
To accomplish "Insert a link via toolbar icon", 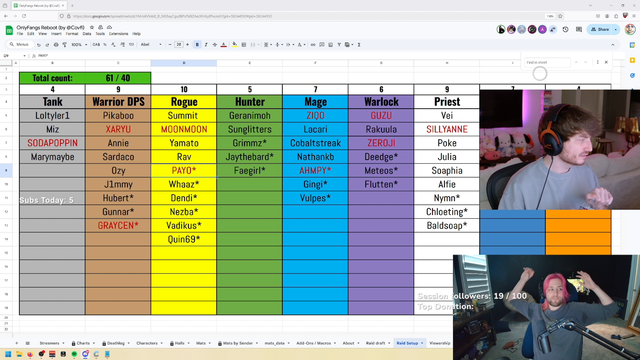I will [x=313, y=44].
